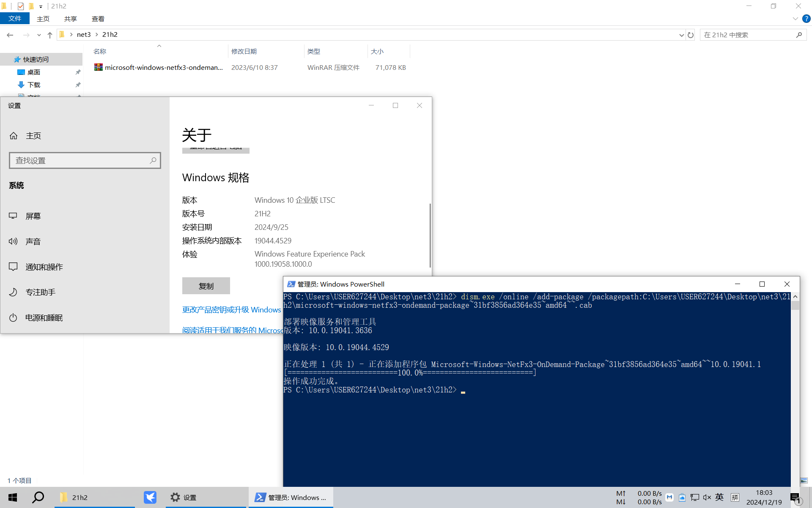812x508 pixels.
Task: Sort files by 修改日期 column
Action: [266, 51]
